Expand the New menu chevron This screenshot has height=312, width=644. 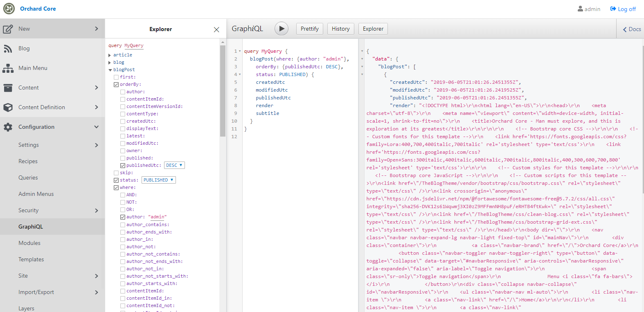[97, 29]
